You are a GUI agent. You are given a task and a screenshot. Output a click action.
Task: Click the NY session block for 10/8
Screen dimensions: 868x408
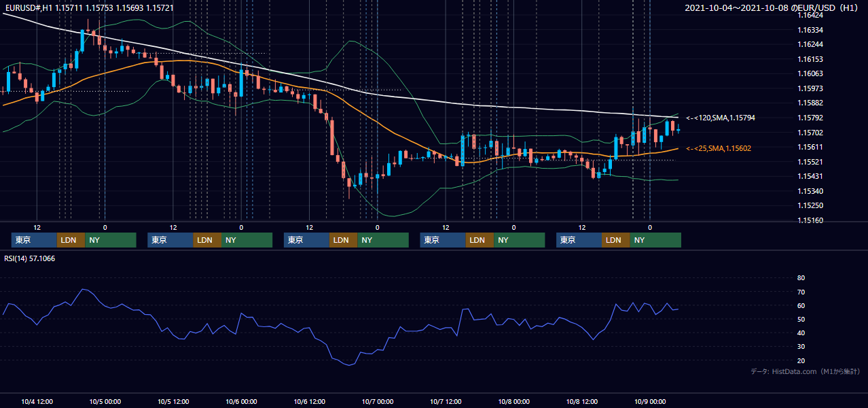click(655, 240)
